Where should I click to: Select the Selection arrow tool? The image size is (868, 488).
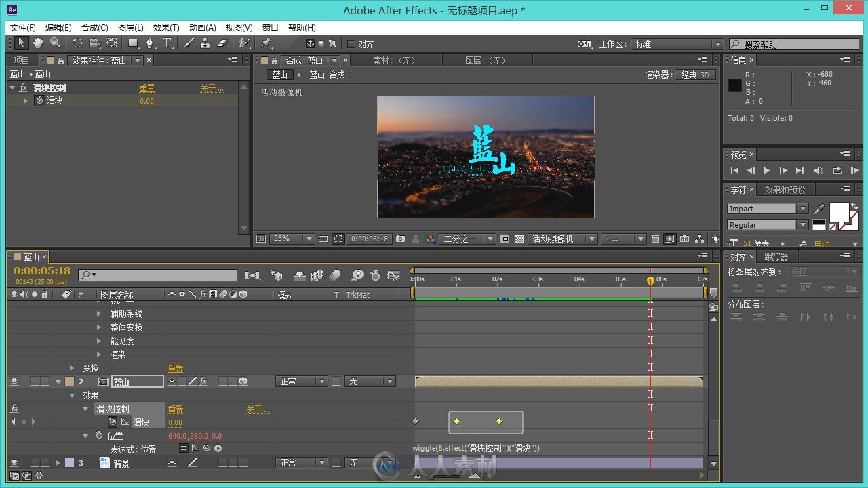coord(21,43)
